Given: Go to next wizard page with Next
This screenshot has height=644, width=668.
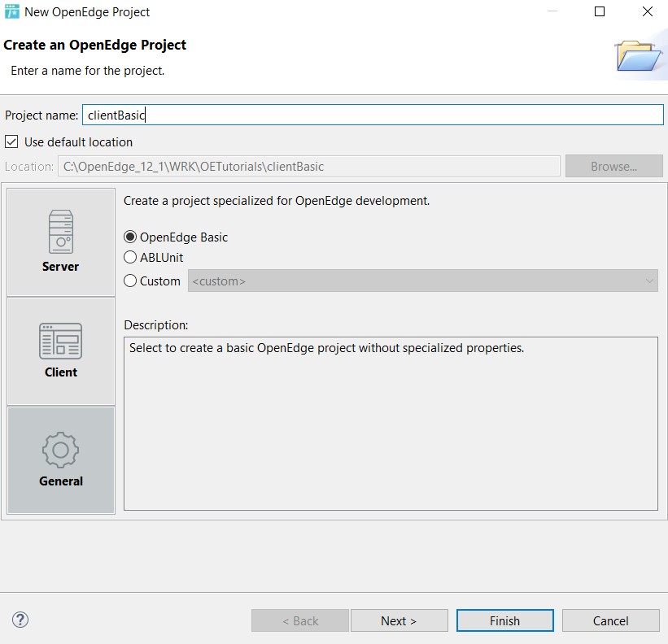Looking at the screenshot, I should tap(399, 620).
